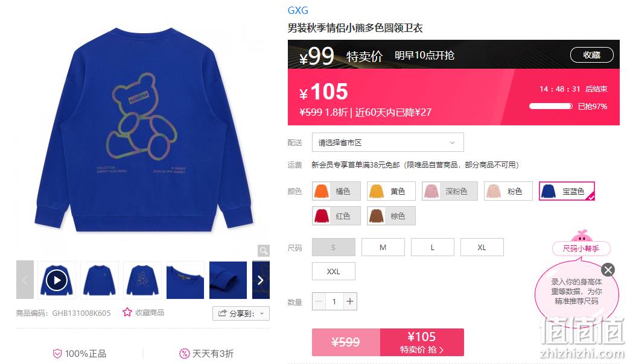Pick size XL
Viewport: 630px width, 364px height.
(x=482, y=247)
